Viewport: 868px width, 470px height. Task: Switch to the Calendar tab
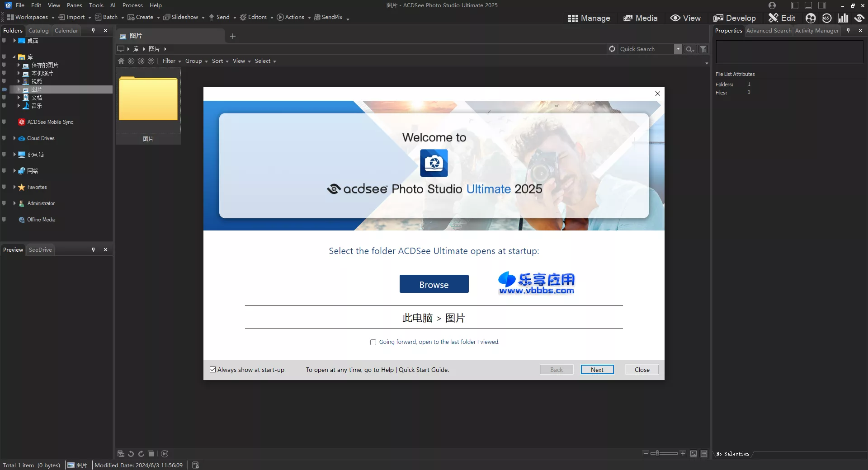click(x=66, y=30)
